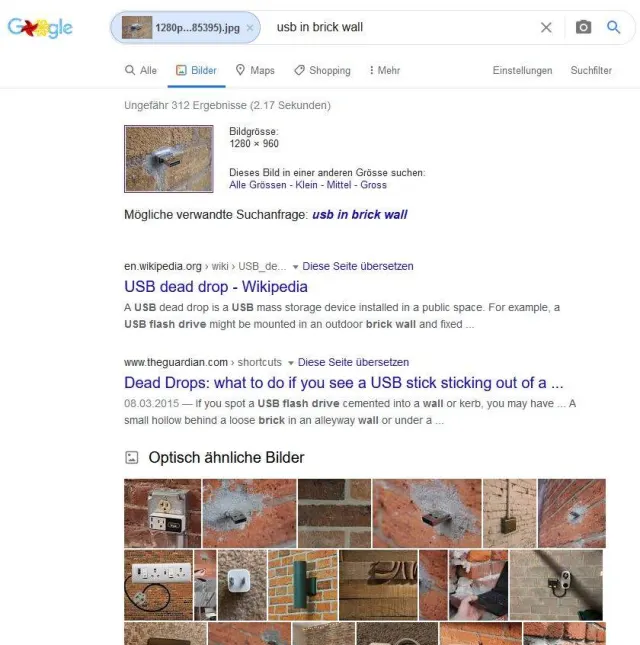Image resolution: width=640 pixels, height=645 pixels.
Task: Choose the Mittel image size link
Action: [339, 185]
